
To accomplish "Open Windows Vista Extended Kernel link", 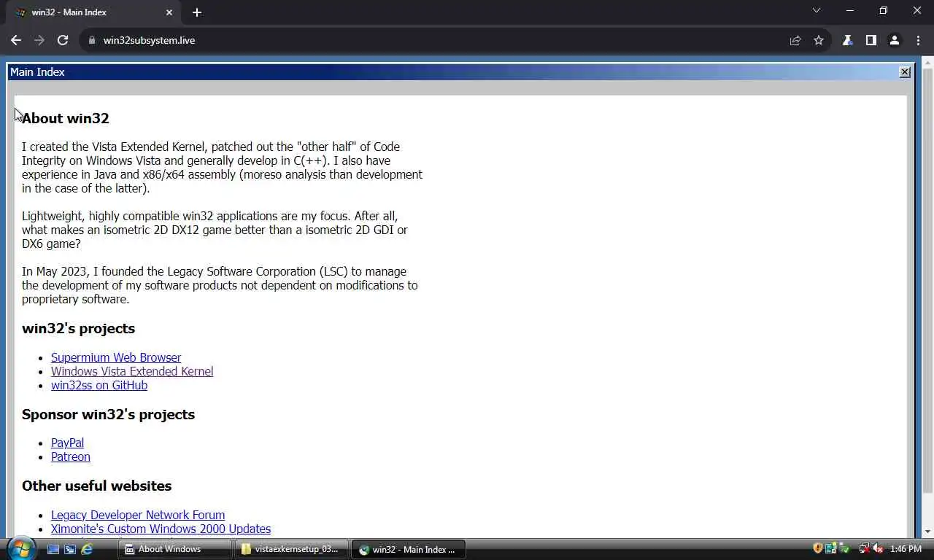I will click(132, 371).
